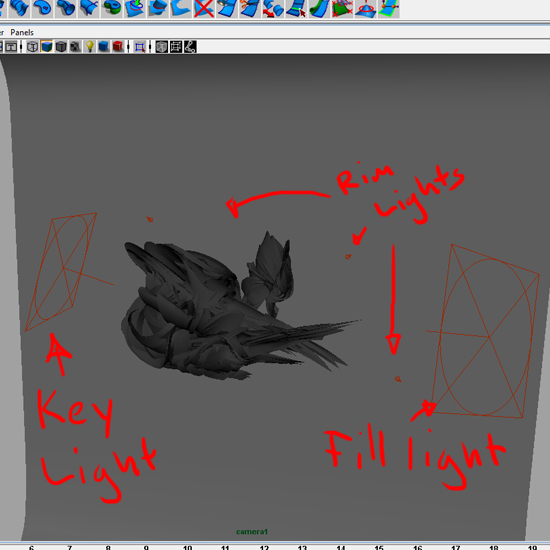550x550 pixels.
Task: Click the Intersect Surfaces shelf icon
Action: click(158, 8)
